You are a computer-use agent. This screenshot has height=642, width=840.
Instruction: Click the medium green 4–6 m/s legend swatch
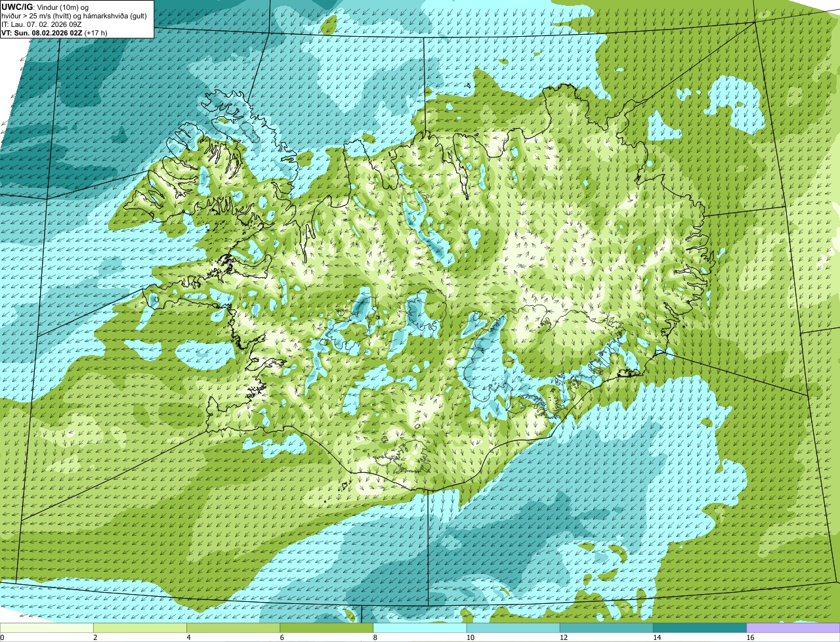pyautogui.click(x=233, y=628)
